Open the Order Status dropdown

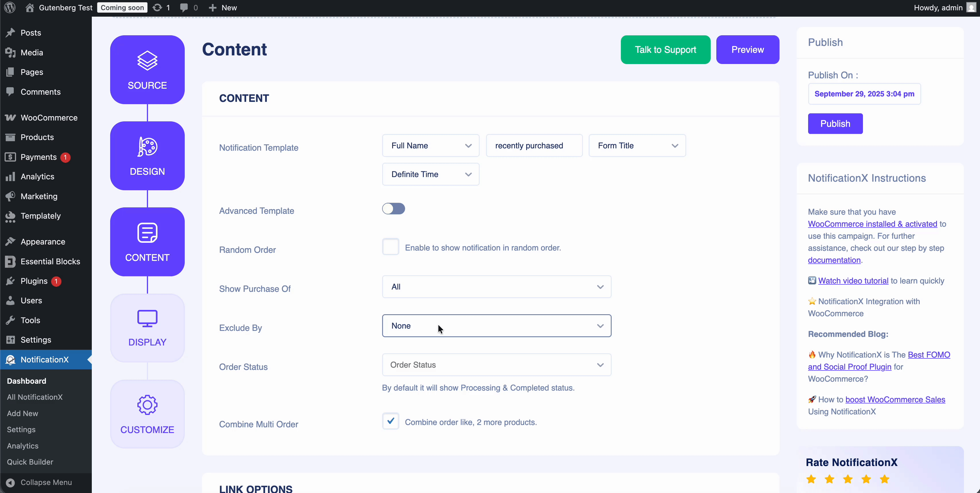click(496, 365)
